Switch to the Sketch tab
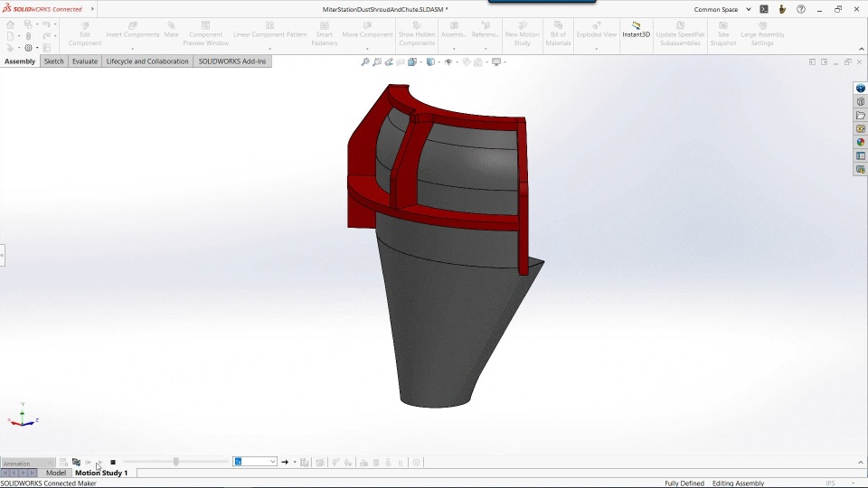868x488 pixels. coord(53,61)
